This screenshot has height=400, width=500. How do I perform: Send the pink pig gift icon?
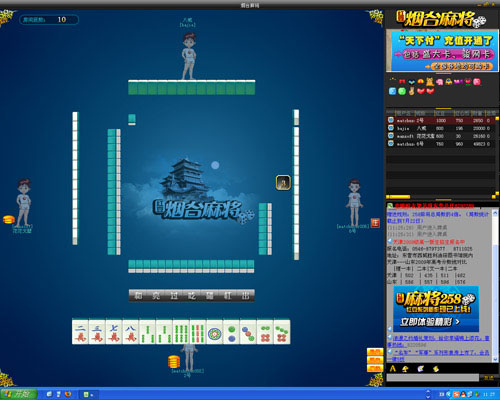[x=440, y=82]
